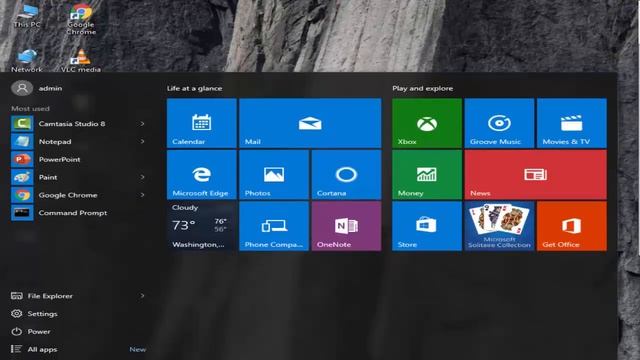Viewport: 640px width, 360px height.
Task: Expand Notepad jump list arrow
Action: coord(142,142)
